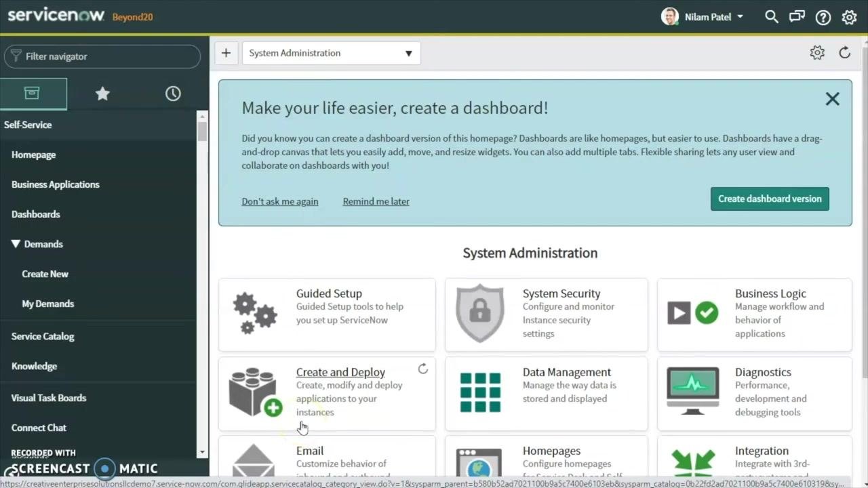The image size is (868, 488).
Task: Click Data Management grid icon
Action: [x=480, y=392]
